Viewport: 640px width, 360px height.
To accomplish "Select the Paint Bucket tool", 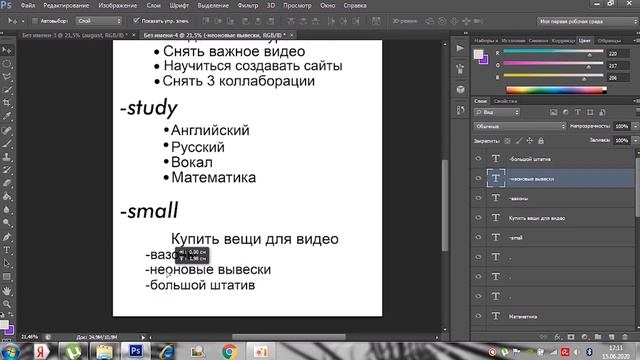I will (x=7, y=197).
